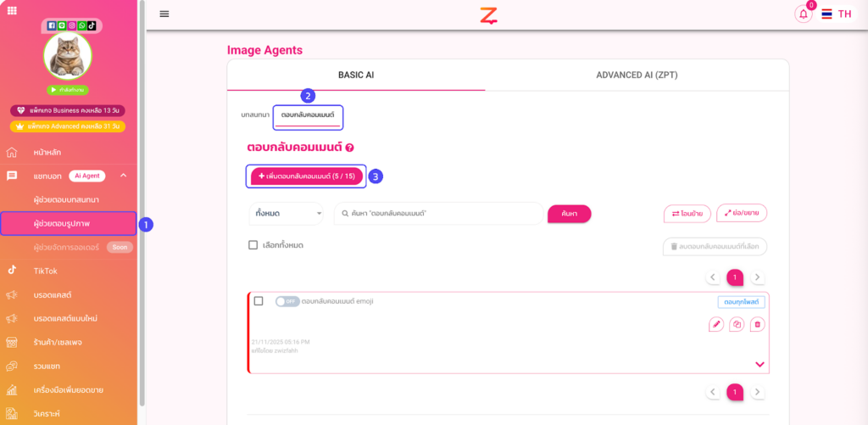Click the hamburger menu icon

(164, 14)
